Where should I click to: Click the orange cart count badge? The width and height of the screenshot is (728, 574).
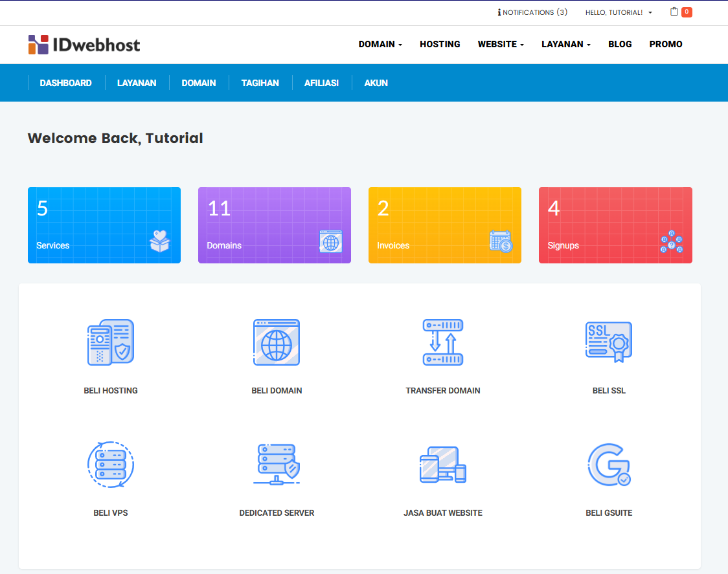(x=687, y=12)
